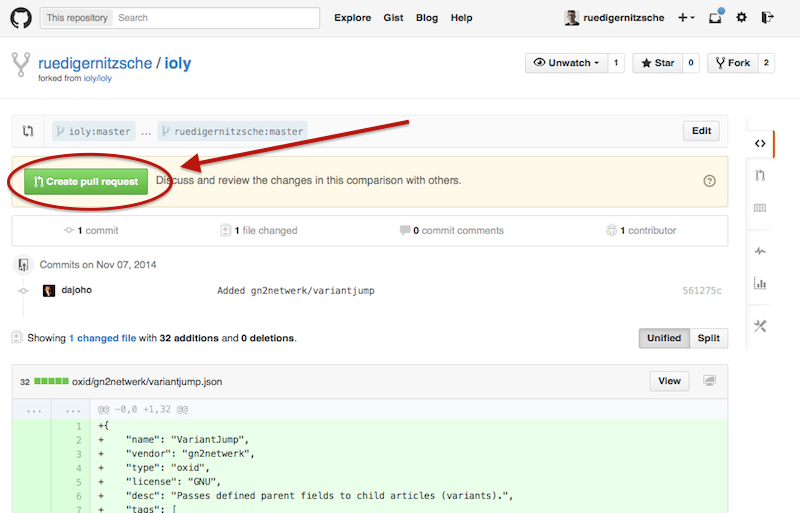Open the ioly repository name link
Image resolution: width=800 pixels, height=513 pixels.
coord(178,63)
